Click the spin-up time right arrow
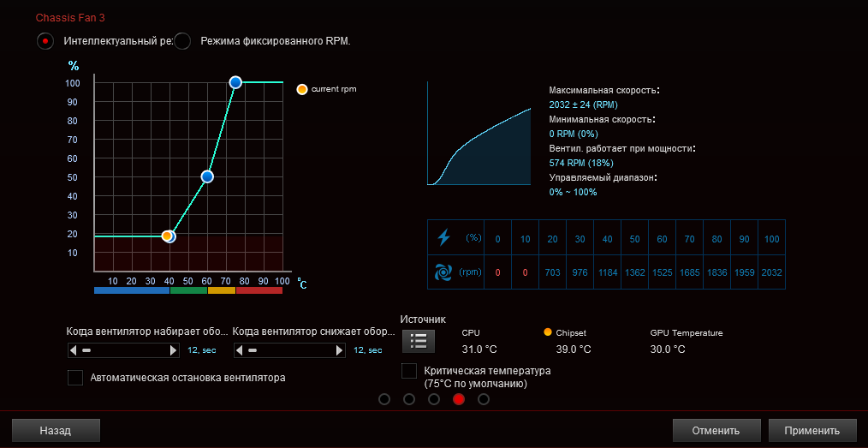This screenshot has height=448, width=868. pyautogui.click(x=173, y=350)
